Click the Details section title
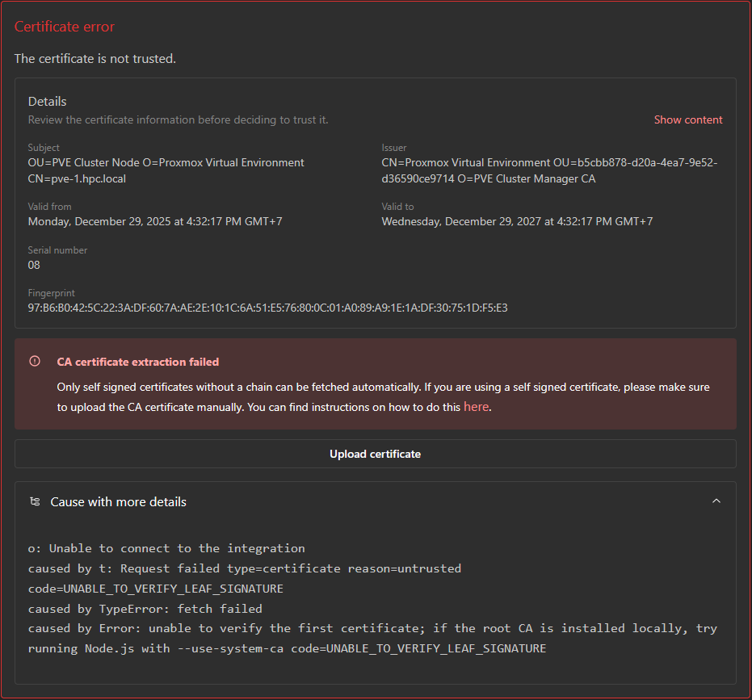The height and width of the screenshot is (700, 752). pos(47,102)
